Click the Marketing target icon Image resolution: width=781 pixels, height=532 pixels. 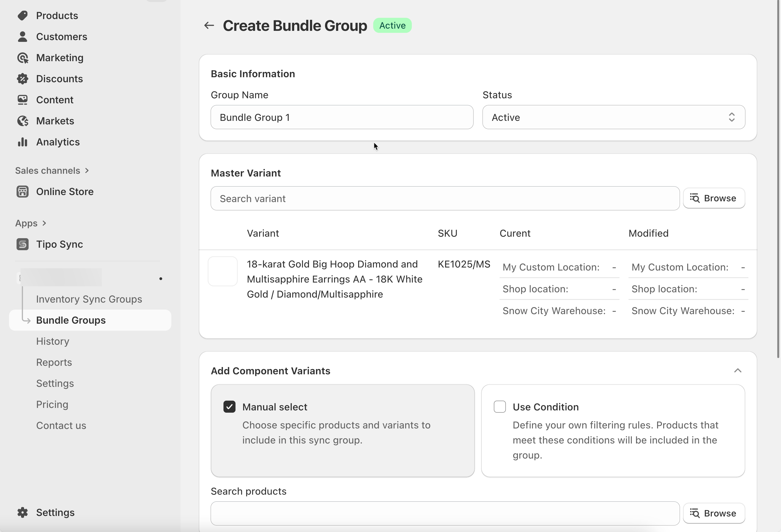pyautogui.click(x=23, y=58)
